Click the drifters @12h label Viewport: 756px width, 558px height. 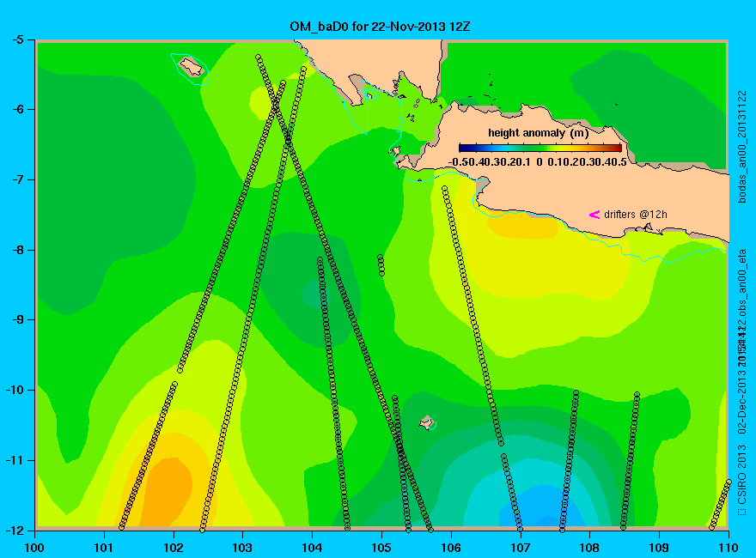(x=636, y=215)
